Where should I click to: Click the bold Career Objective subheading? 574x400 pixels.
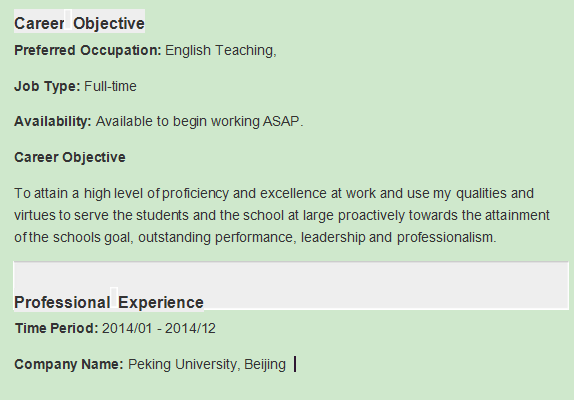pyautogui.click(x=70, y=157)
